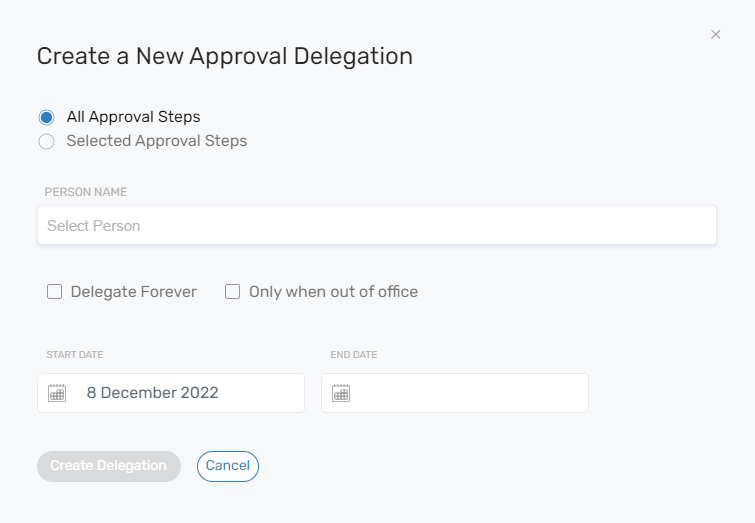Click the "Create a New Approval Delegation" heading
Image resolution: width=755 pixels, height=523 pixels.
(225, 56)
